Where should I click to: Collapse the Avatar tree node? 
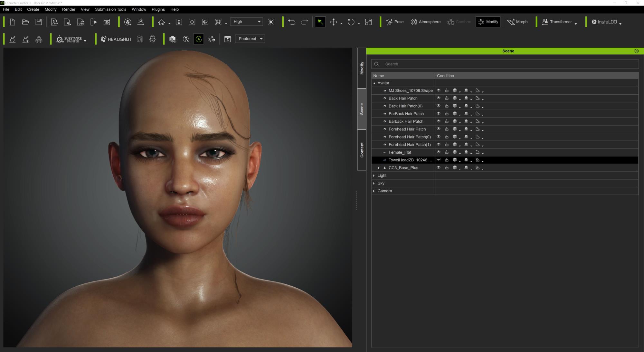tap(374, 83)
